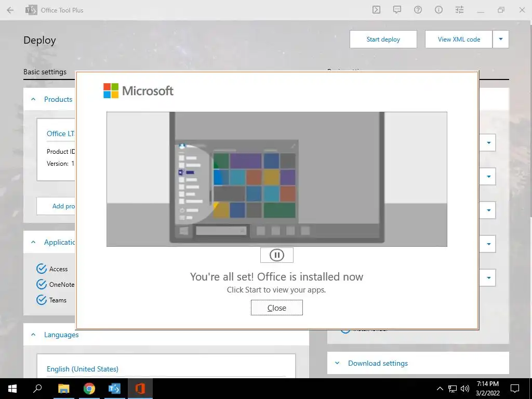Open File Explorer from the taskbar
Viewport: 532px width, 399px height.
63,389
